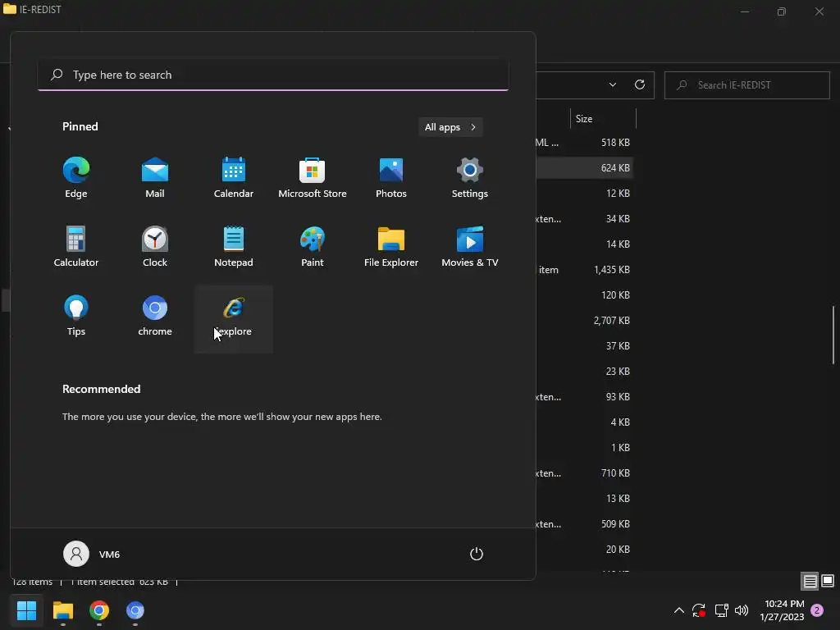
Task: Launch Movies & TV
Action: (470, 247)
